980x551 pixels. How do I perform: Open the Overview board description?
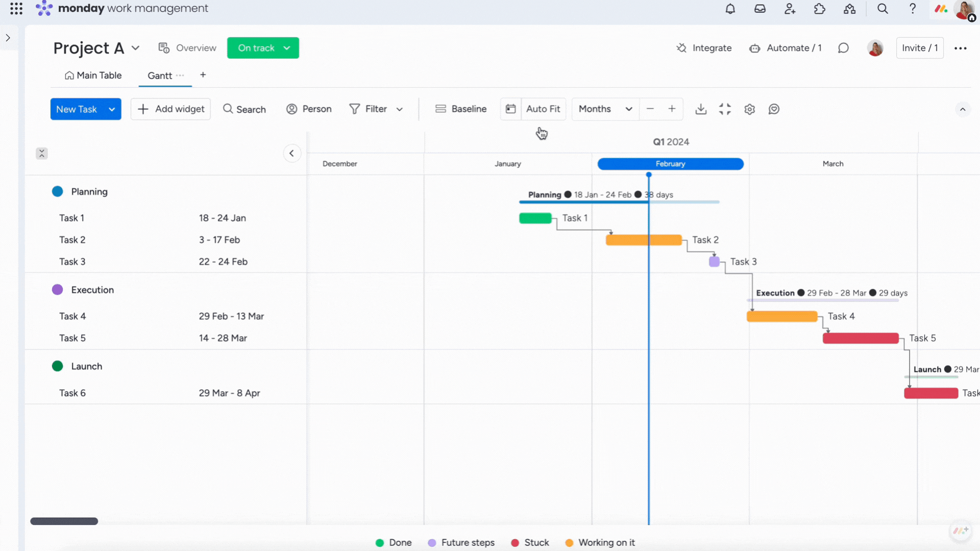click(187, 48)
